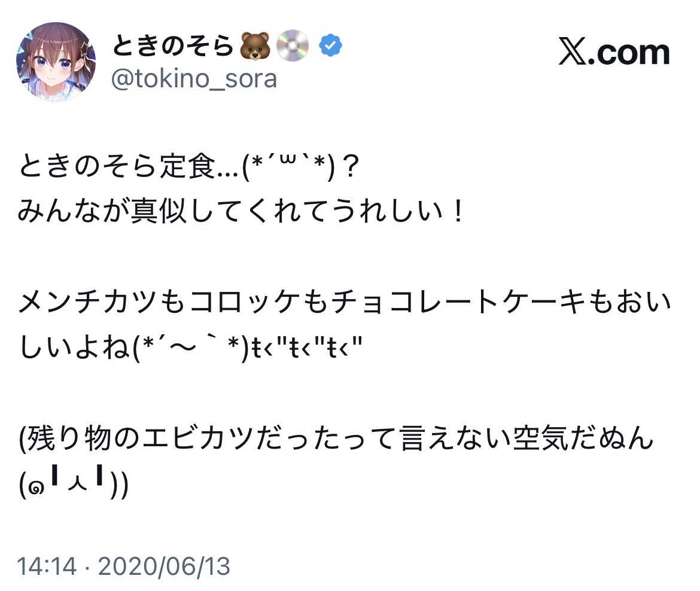
Task: Click the 14:14 timestamp
Action: 47,566
